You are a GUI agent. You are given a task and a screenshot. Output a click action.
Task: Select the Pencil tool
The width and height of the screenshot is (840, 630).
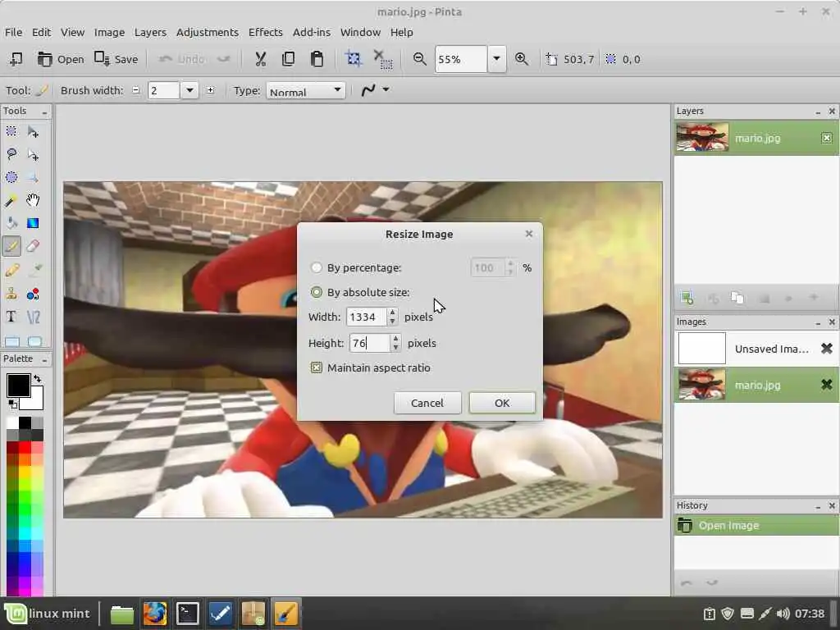pyautogui.click(x=11, y=270)
